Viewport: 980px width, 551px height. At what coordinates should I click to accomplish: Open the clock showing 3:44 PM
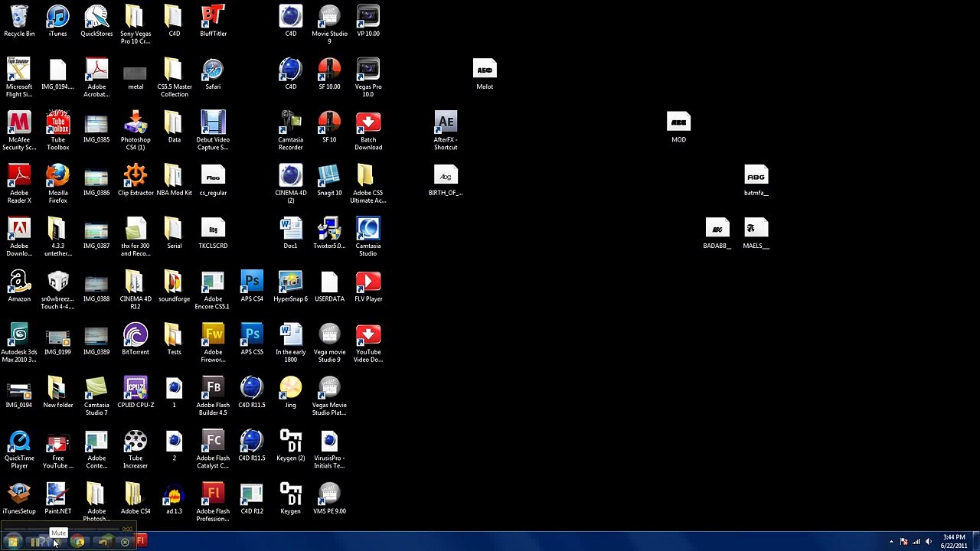[x=954, y=541]
